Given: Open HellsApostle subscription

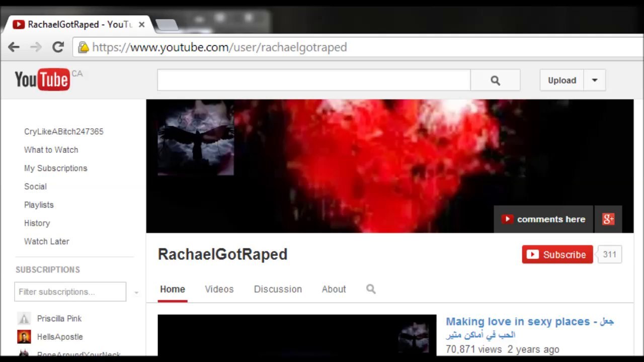Looking at the screenshot, I should pos(60,337).
